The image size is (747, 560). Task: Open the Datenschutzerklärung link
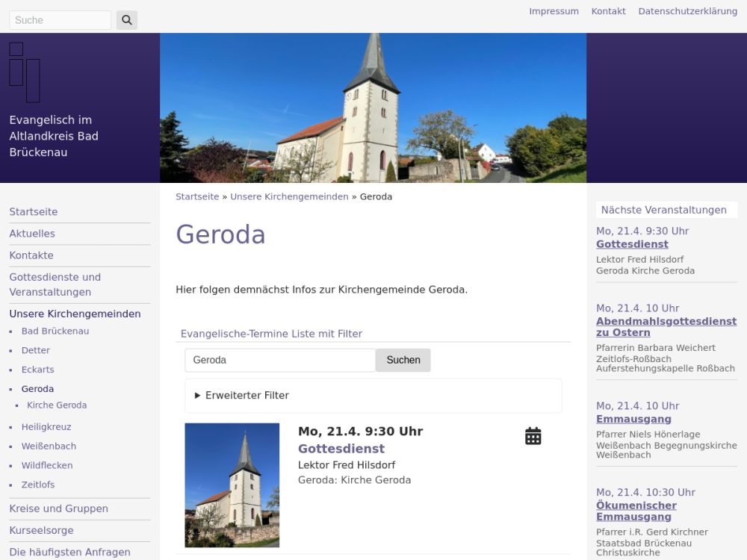tap(687, 11)
